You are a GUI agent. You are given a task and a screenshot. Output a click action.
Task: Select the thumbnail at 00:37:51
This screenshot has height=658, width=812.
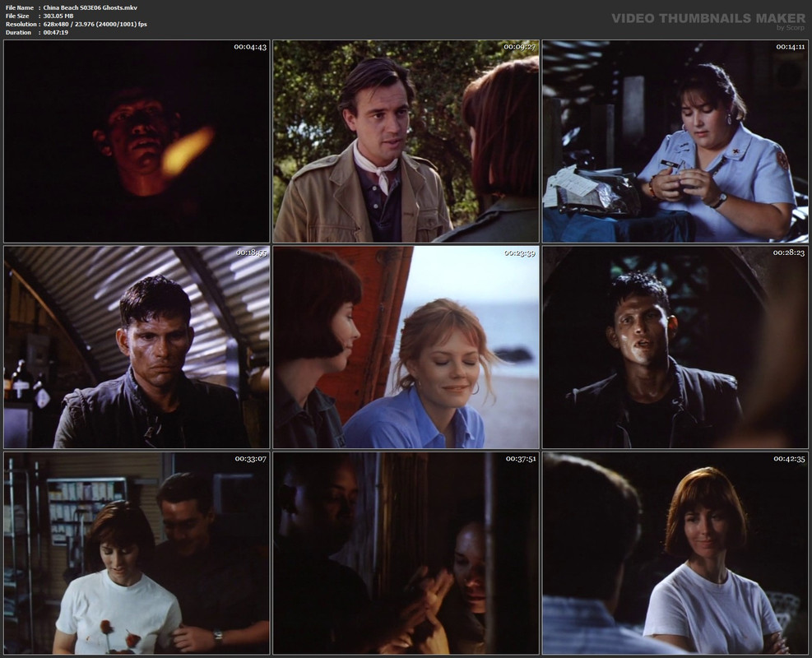(x=406, y=553)
